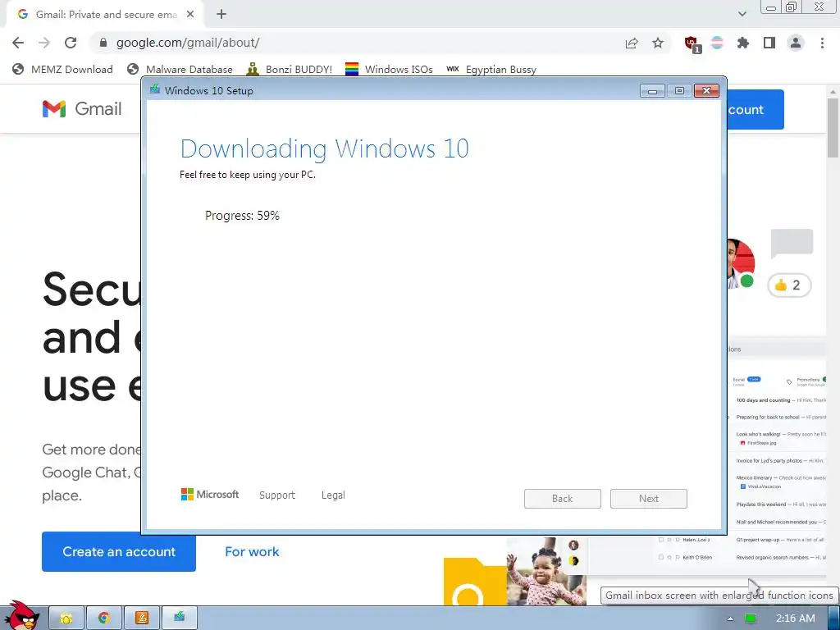This screenshot has width=840, height=630.
Task: Click the Support link in Windows Setup
Action: [277, 495]
